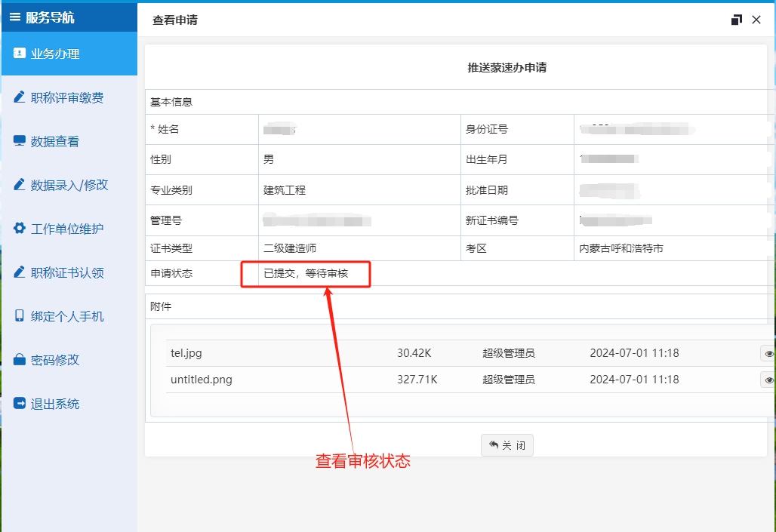This screenshot has height=532, width=776.
Task: Maximize the 查看申请 dialog window
Action: pyautogui.click(x=737, y=20)
